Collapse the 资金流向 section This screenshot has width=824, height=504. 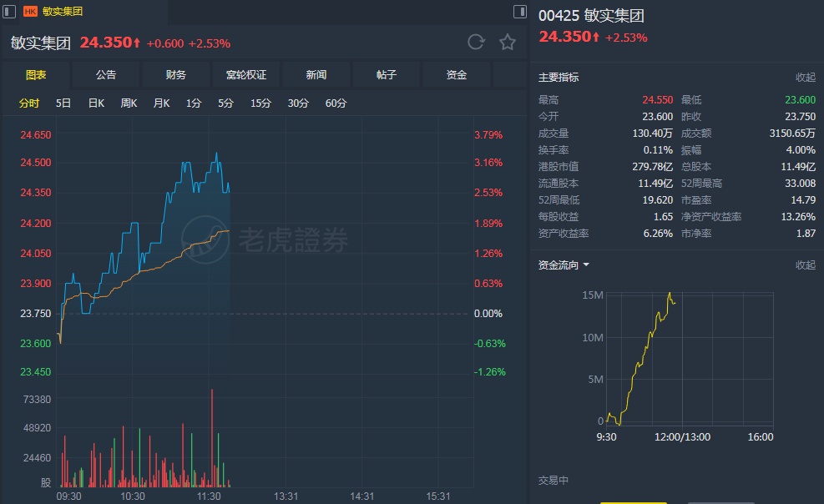click(x=805, y=265)
